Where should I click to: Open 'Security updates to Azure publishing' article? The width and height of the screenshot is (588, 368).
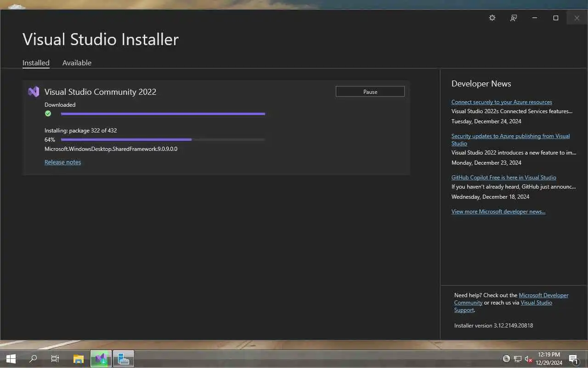pos(510,139)
